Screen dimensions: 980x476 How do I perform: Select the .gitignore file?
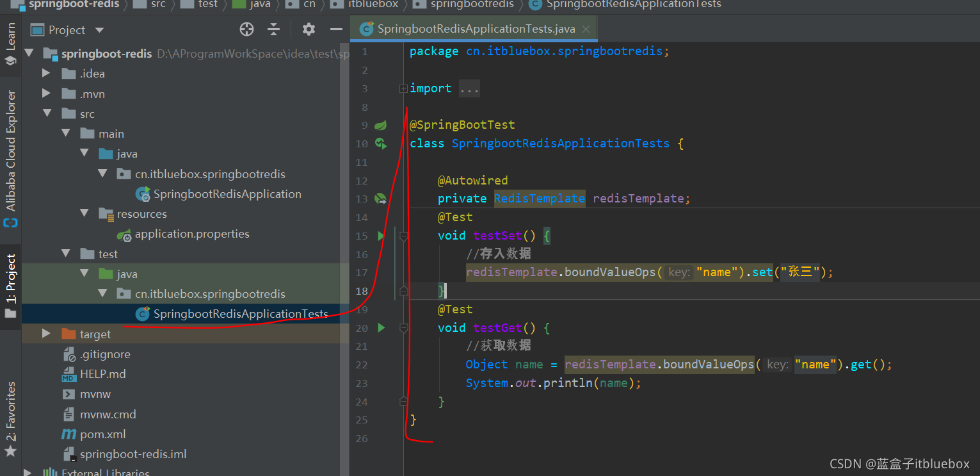(105, 354)
